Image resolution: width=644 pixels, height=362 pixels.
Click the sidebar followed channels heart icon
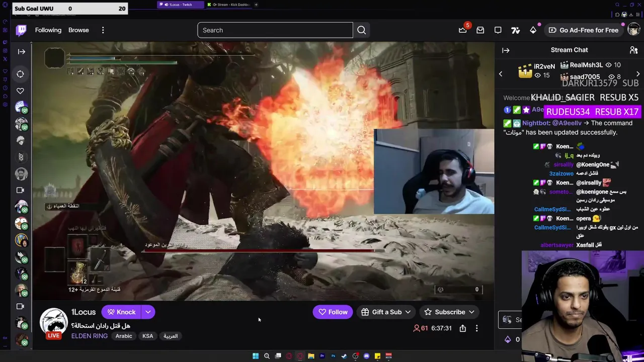pyautogui.click(x=20, y=91)
